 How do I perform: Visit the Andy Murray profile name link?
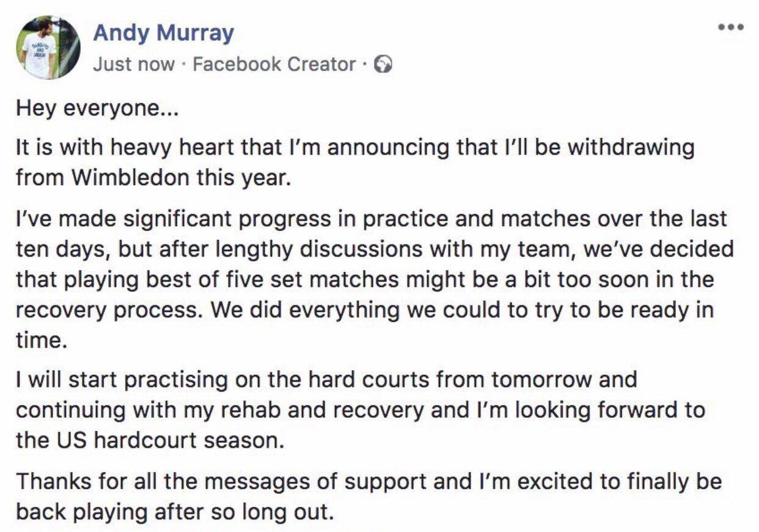click(x=163, y=32)
